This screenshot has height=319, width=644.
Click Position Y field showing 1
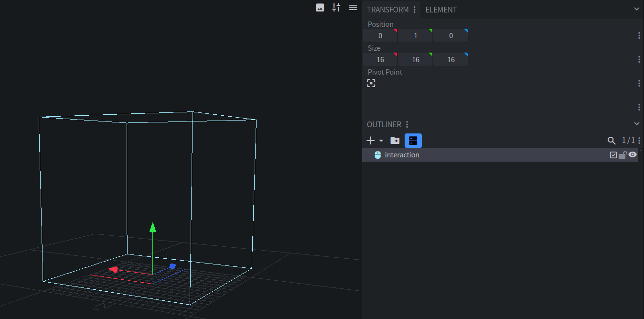coord(415,35)
